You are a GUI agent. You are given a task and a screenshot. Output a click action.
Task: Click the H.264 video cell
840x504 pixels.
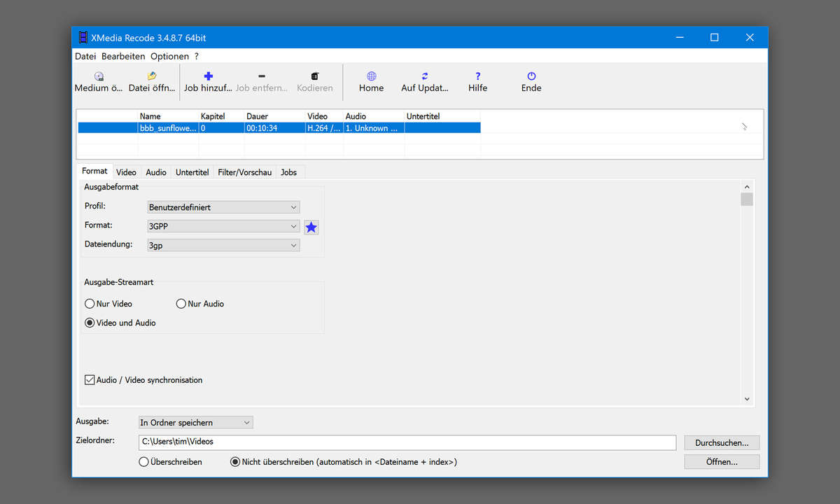324,128
